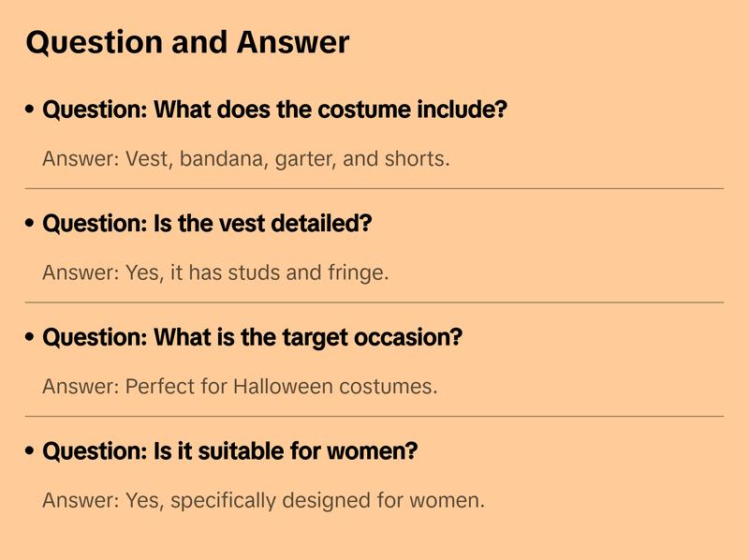Click the answer "specifically designed for women"
This screenshot has height=560, width=749.
[x=263, y=500]
